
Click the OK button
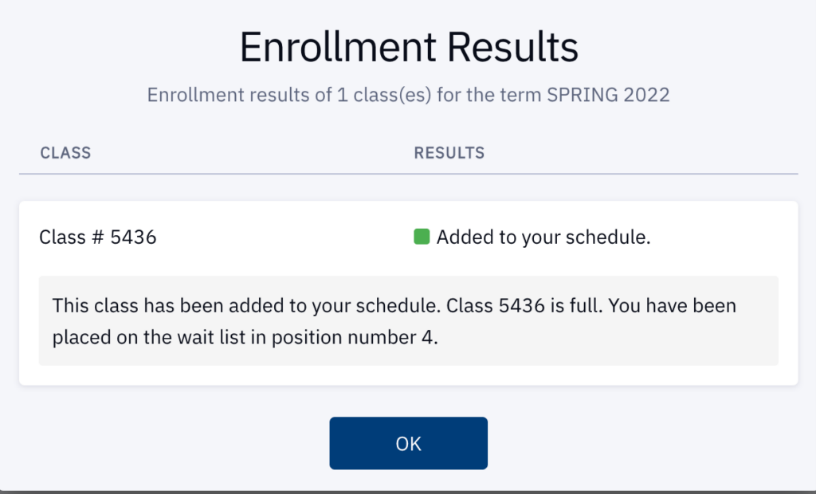(408, 443)
